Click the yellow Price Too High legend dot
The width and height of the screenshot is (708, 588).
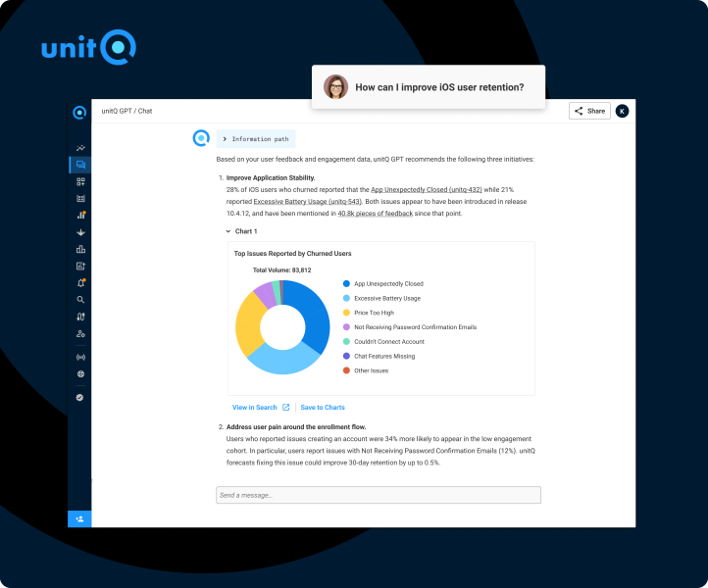coord(346,313)
